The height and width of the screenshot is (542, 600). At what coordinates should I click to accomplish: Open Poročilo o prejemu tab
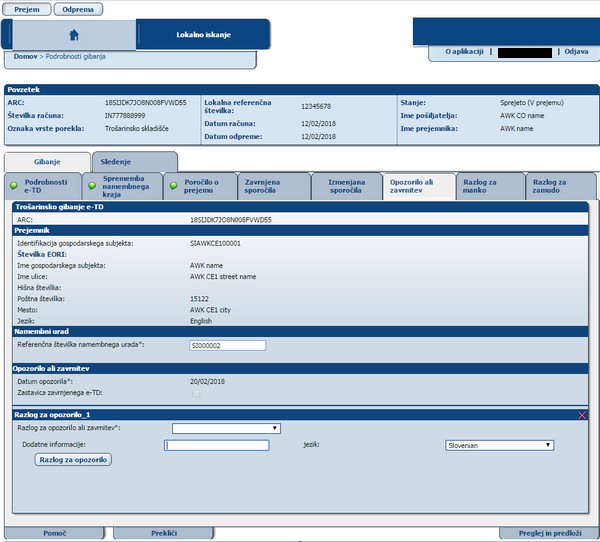pos(201,186)
